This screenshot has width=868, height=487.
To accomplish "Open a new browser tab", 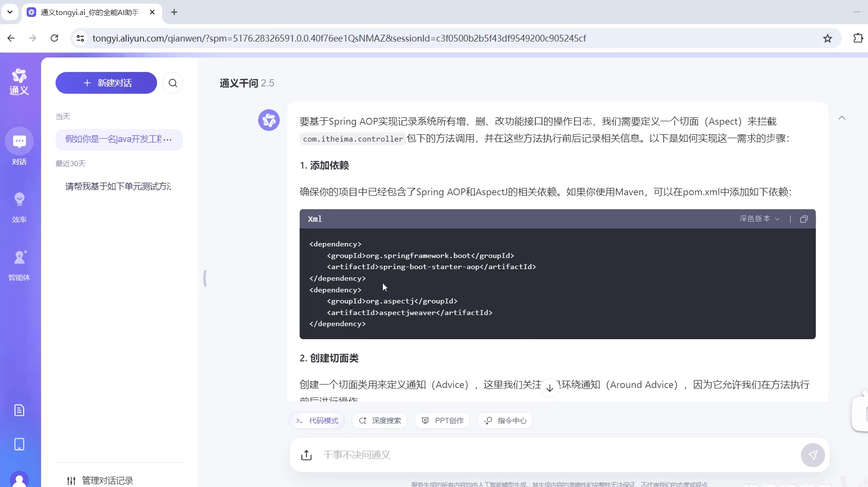I will point(174,12).
